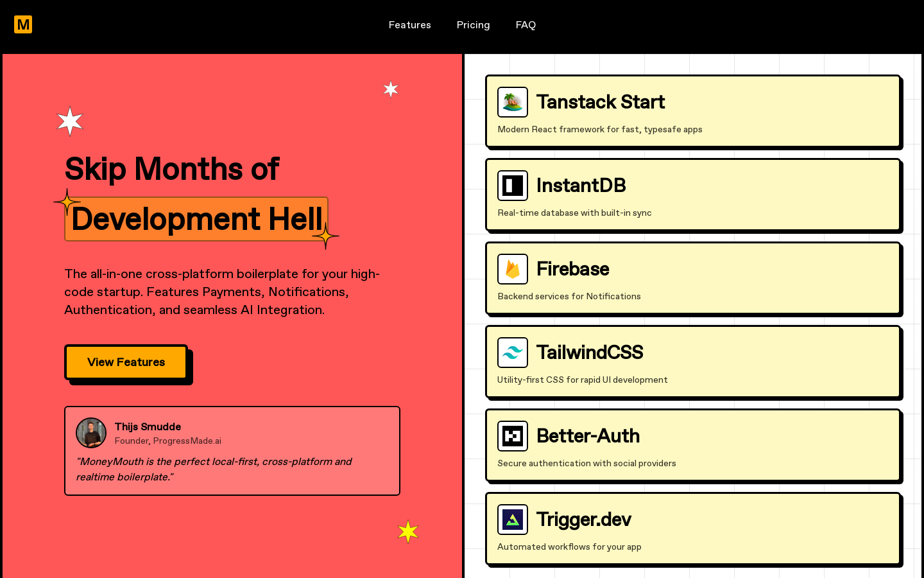The image size is (924, 578).
Task: Click the Firebase flame icon
Action: click(x=513, y=269)
